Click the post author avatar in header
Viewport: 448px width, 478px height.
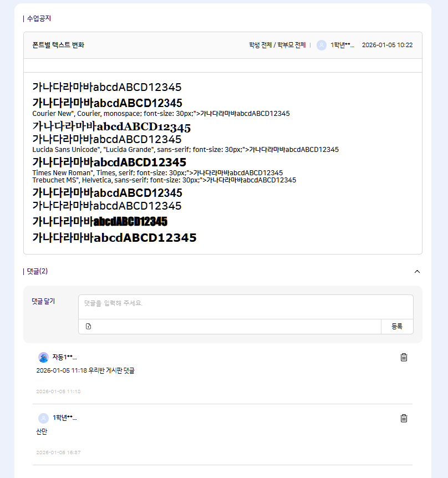pos(322,45)
